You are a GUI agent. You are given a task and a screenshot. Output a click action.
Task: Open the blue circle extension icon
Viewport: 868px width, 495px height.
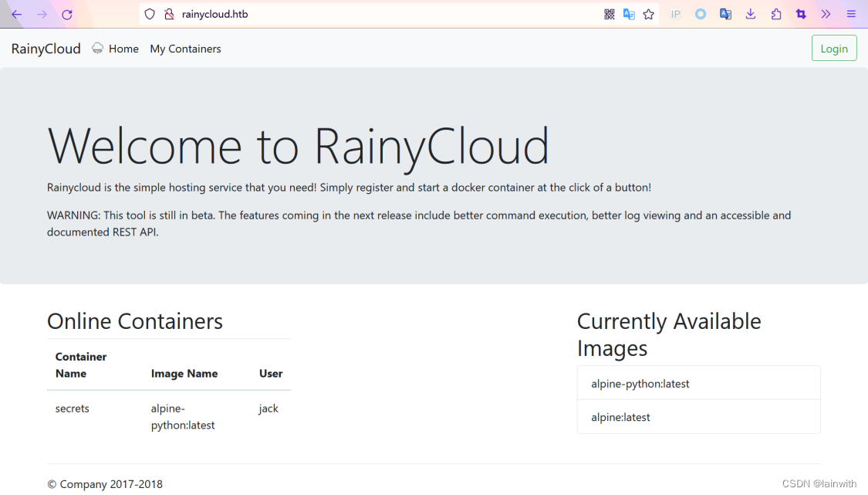[701, 15]
